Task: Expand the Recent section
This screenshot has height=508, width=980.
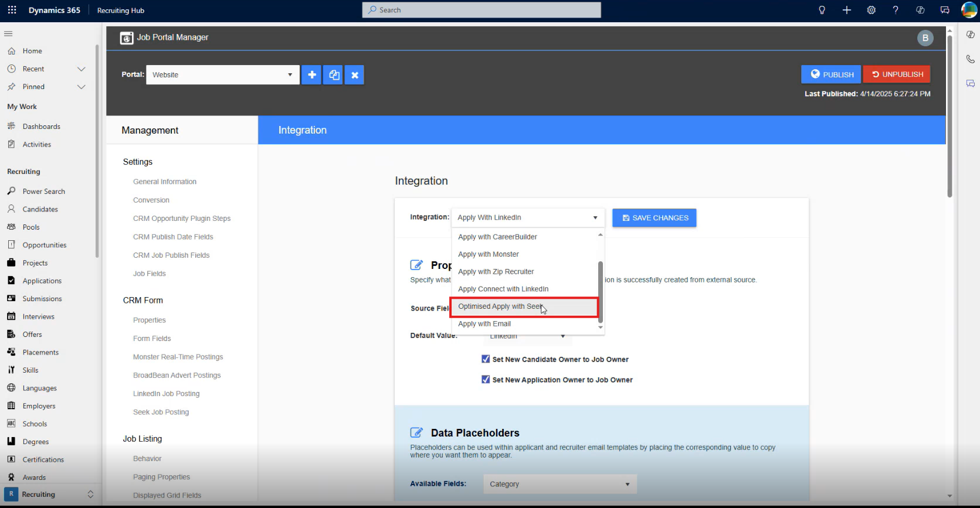Action: [x=82, y=69]
